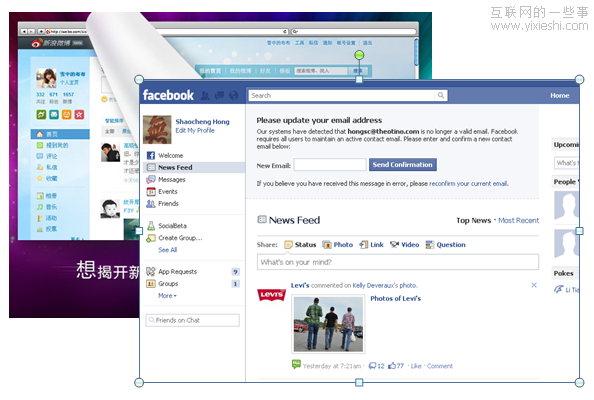
Task: Go to Home in Facebook header
Action: tap(560, 95)
